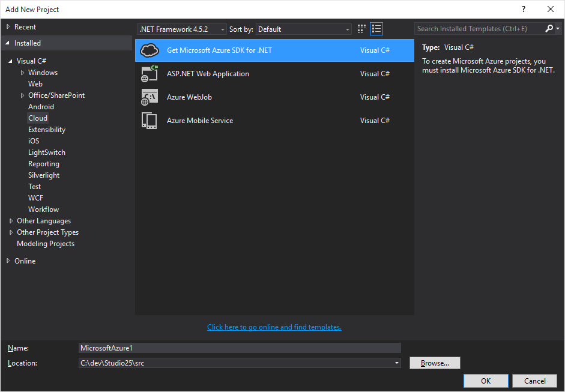Open the Location path dropdown arrow
This screenshot has height=392, width=565.
click(x=396, y=363)
